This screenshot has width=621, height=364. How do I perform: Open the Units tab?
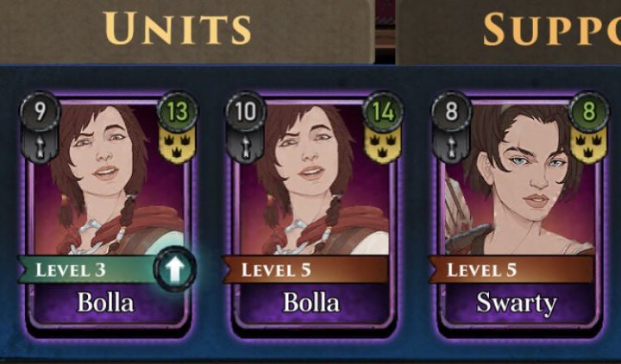[x=179, y=28]
